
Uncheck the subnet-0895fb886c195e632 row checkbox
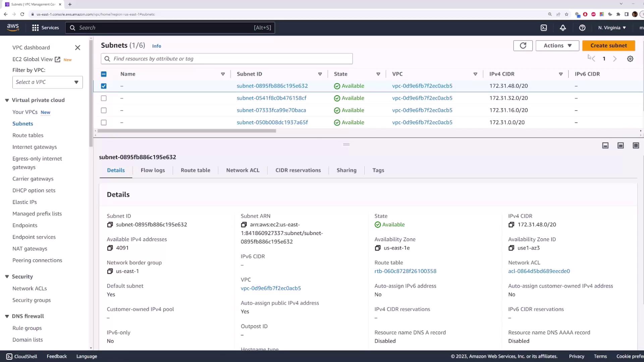click(104, 86)
